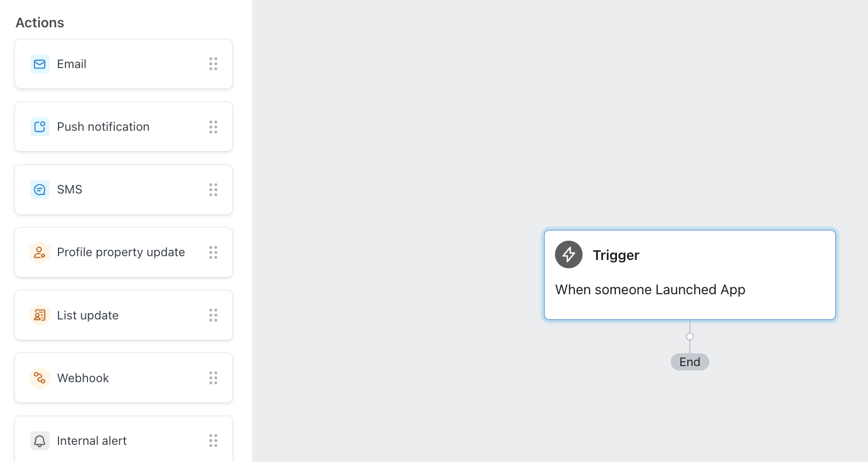The width and height of the screenshot is (868, 462).
Task: Click the End node pill
Action: 689,362
